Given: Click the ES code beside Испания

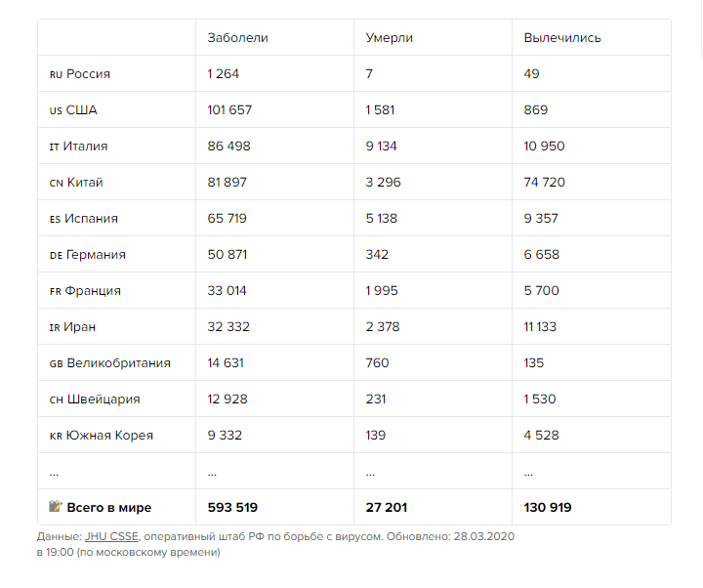Looking at the screenshot, I should [x=55, y=219].
